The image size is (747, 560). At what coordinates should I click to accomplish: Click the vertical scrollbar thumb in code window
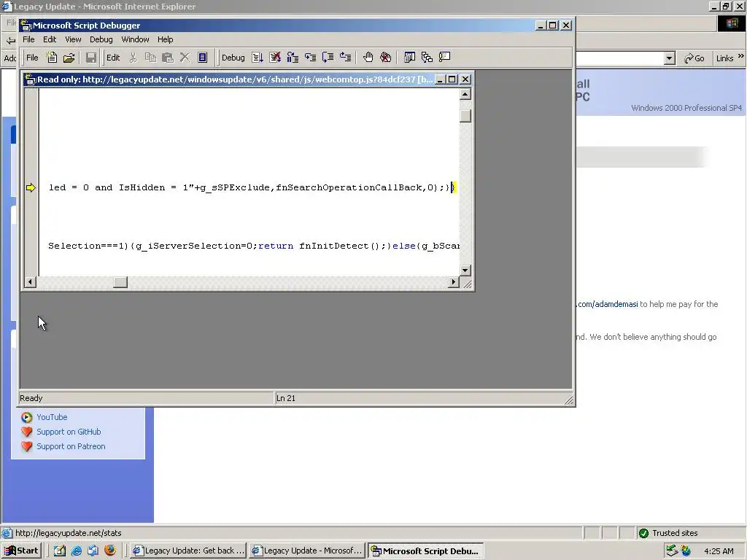pyautogui.click(x=465, y=116)
